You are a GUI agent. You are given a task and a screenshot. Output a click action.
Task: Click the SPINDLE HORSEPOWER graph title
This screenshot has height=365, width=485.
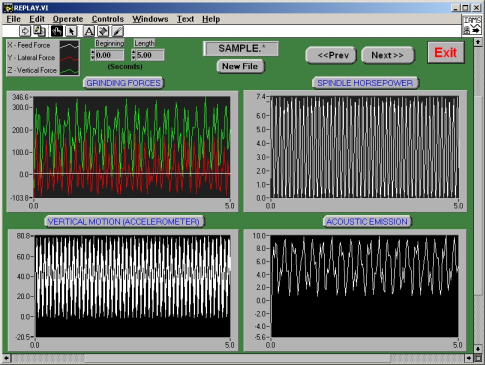click(x=365, y=83)
